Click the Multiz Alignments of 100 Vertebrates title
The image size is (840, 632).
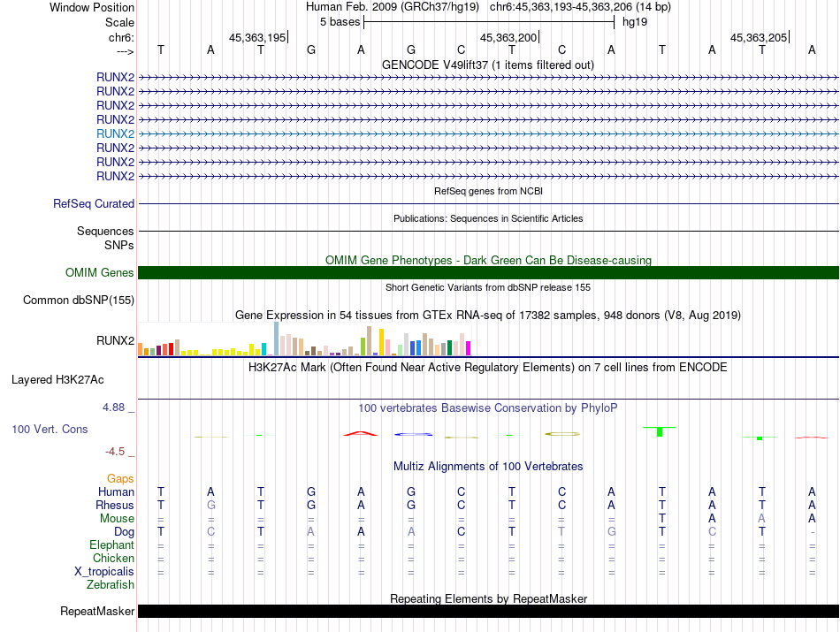click(488, 466)
